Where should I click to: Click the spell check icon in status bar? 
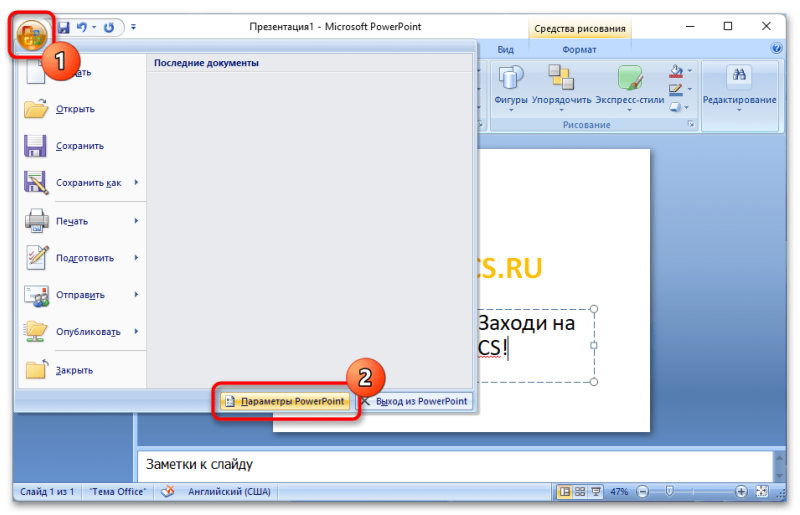tap(168, 492)
